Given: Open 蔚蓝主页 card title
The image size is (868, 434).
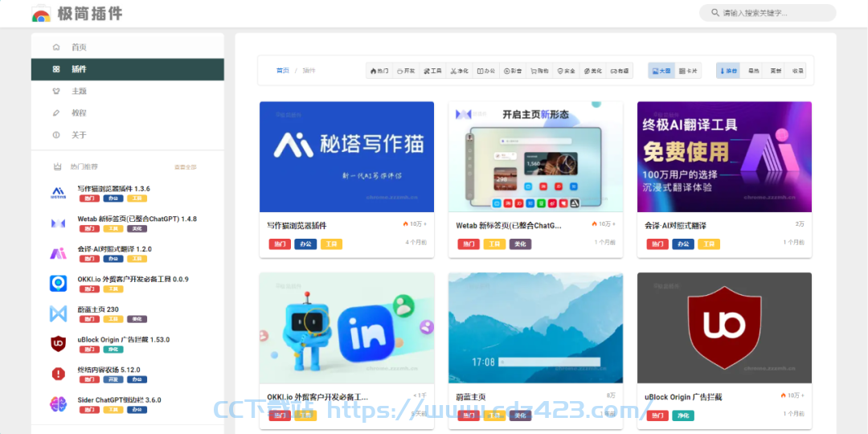Looking at the screenshot, I should pos(471,397).
